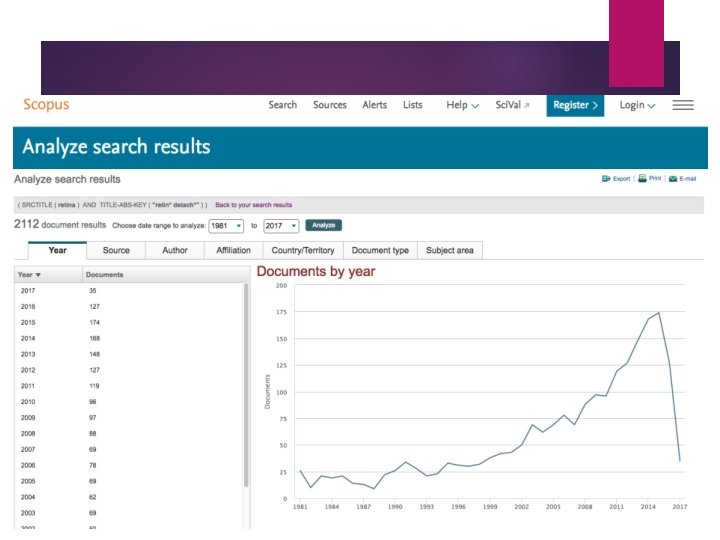The width and height of the screenshot is (720, 540).
Task: Click document count 174 for 2015
Action: tap(95, 322)
